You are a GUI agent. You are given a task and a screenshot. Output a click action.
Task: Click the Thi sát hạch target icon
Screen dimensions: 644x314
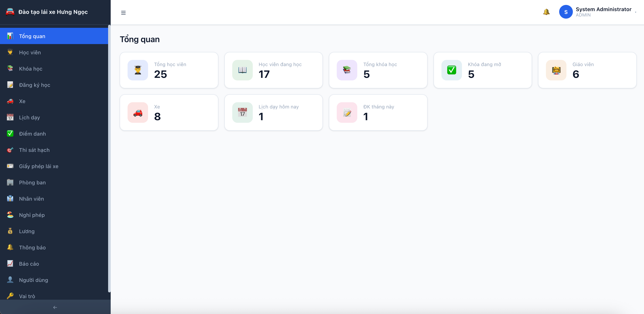click(10, 150)
